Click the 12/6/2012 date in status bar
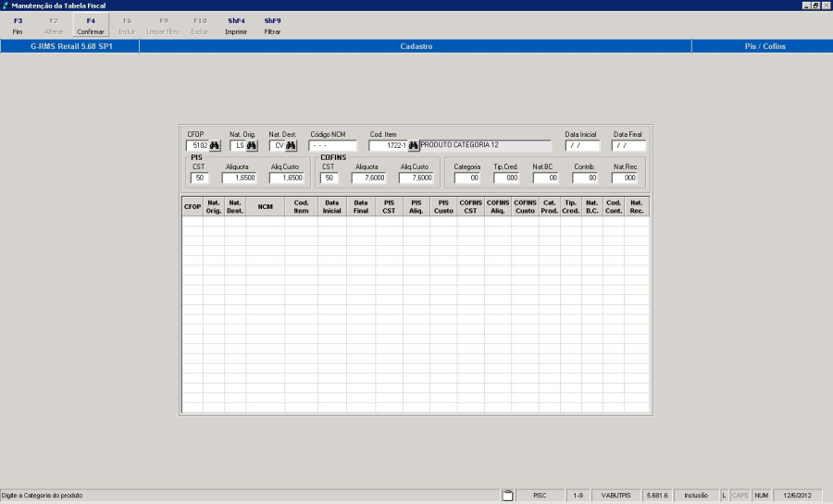This screenshot has height=504, width=833. [798, 496]
